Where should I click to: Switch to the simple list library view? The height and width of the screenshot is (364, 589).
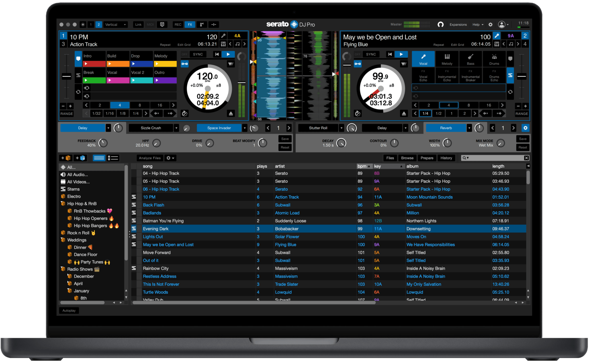tap(99, 158)
